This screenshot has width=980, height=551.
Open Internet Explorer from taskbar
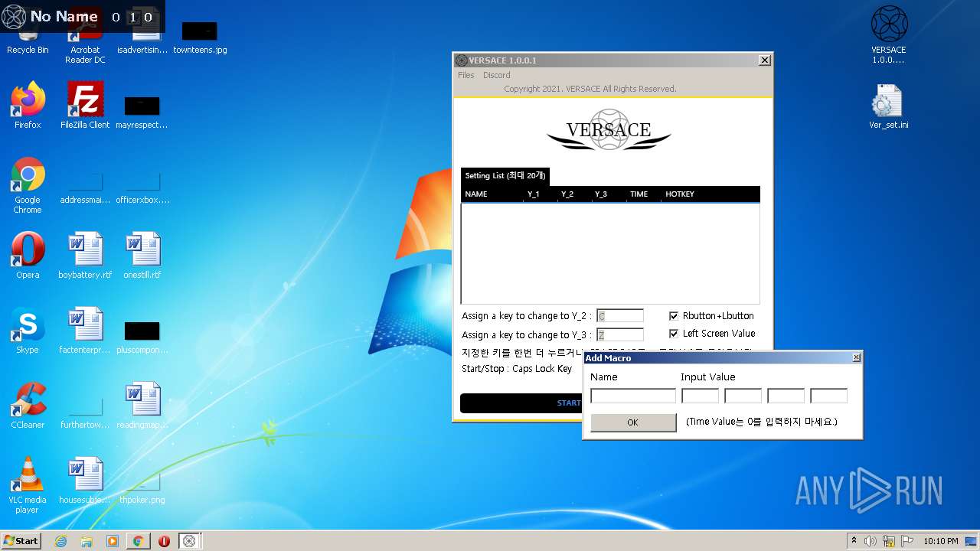[61, 541]
